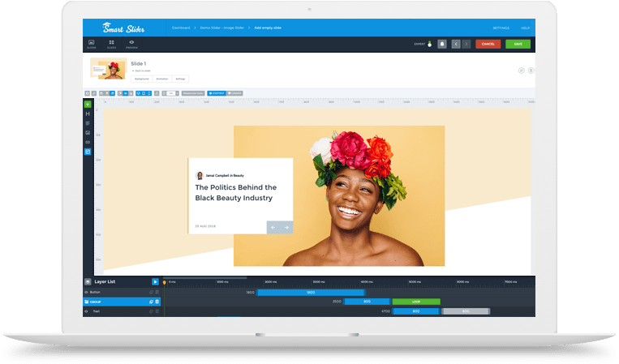Click the next slide arrow in toolbar
The width and height of the screenshot is (619, 364).
coord(466,44)
